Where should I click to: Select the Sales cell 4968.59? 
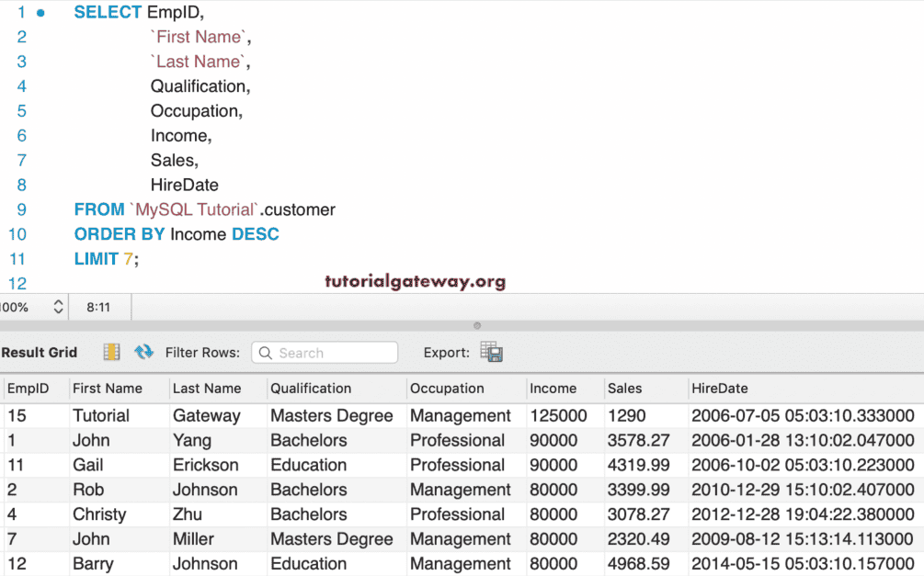639,564
